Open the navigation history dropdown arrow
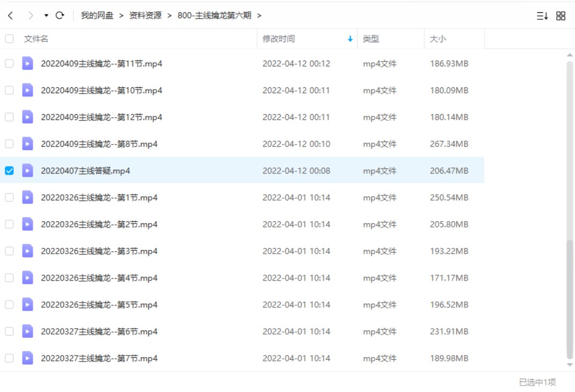This screenshot has width=575, height=392. click(46, 16)
